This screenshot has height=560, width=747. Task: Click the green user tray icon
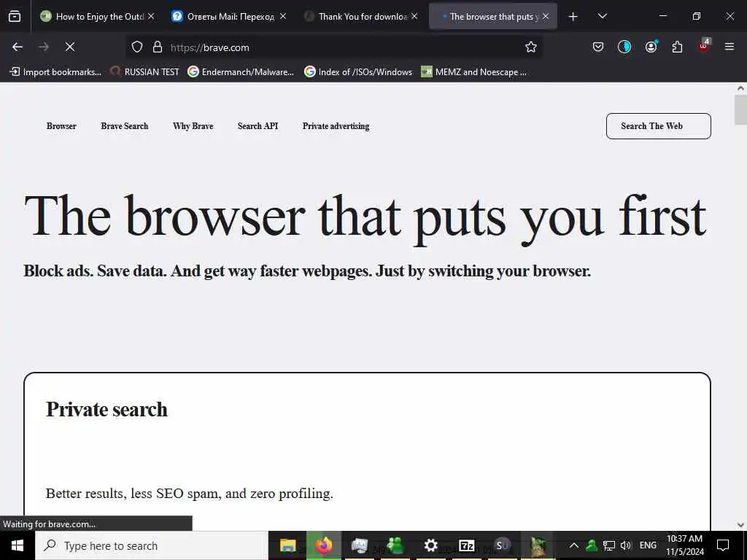[592, 545]
